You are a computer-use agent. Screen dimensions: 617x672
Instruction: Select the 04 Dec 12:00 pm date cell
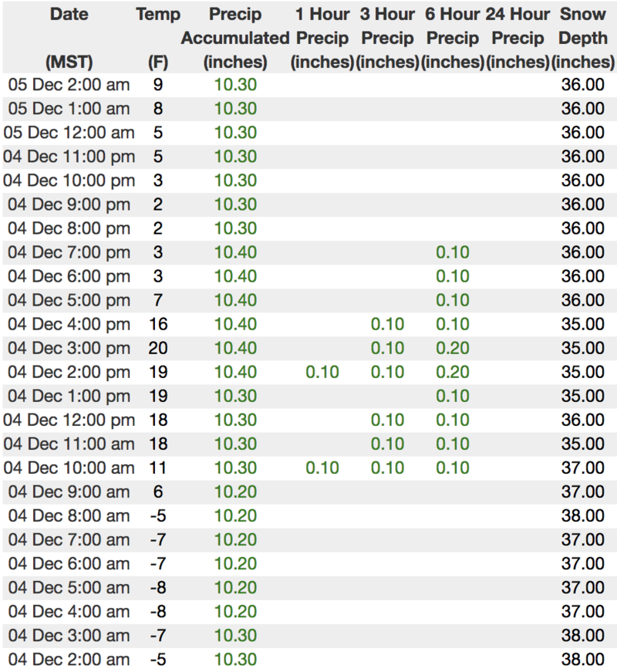pos(69,420)
